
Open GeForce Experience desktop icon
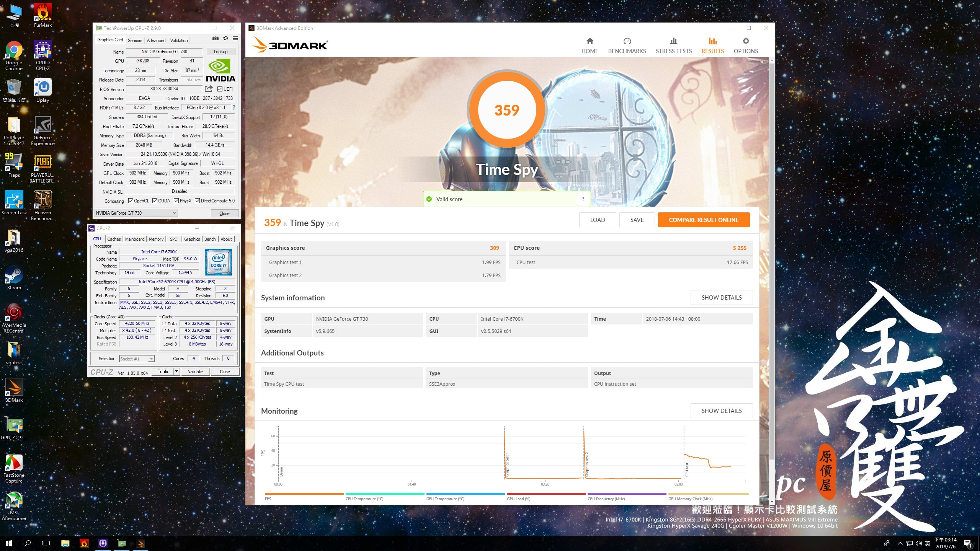(43, 131)
